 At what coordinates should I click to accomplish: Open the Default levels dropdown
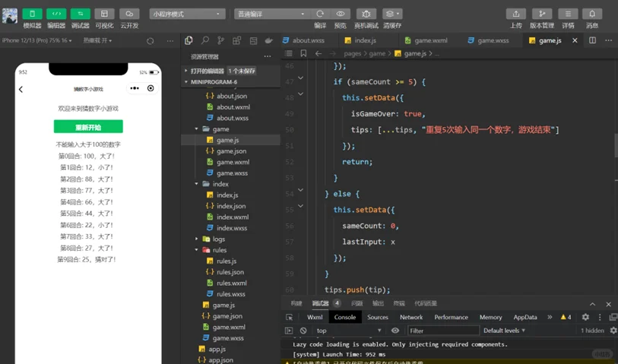(505, 331)
